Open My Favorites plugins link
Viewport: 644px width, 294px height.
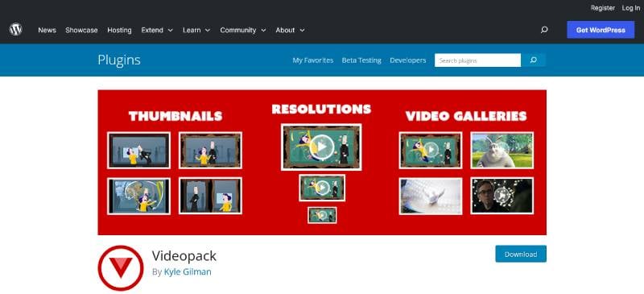pyautogui.click(x=312, y=60)
